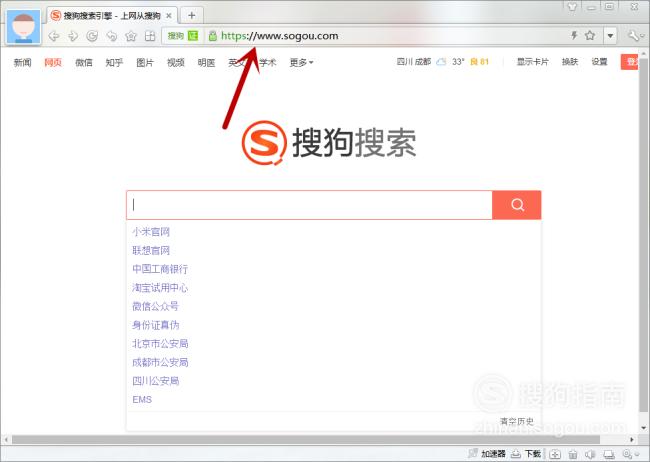650x462 pixels.
Task: Click the skin shirt icon in title bar
Action: point(572,6)
